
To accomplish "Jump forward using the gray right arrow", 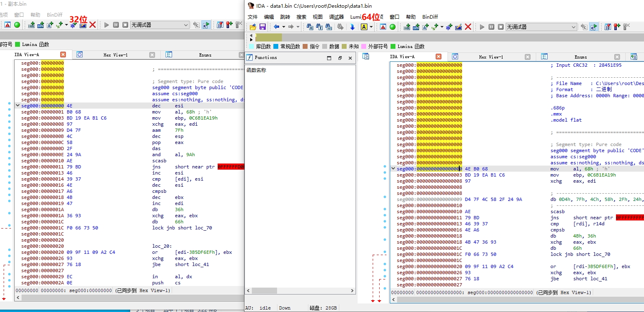I will tap(291, 27).
